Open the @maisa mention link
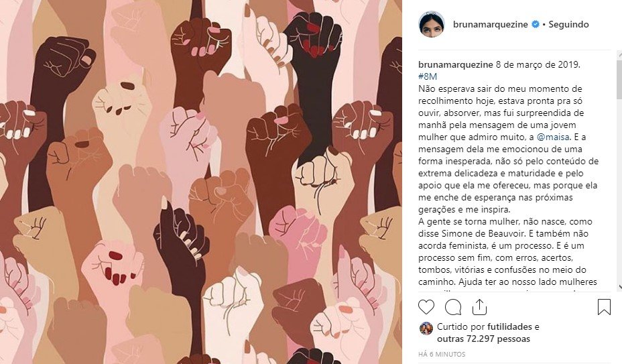Screen dimensions: 622x364 [x=553, y=137]
